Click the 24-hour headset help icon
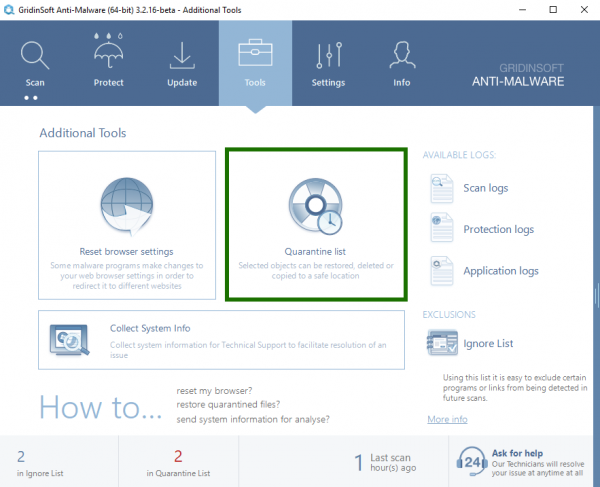 [x=471, y=461]
